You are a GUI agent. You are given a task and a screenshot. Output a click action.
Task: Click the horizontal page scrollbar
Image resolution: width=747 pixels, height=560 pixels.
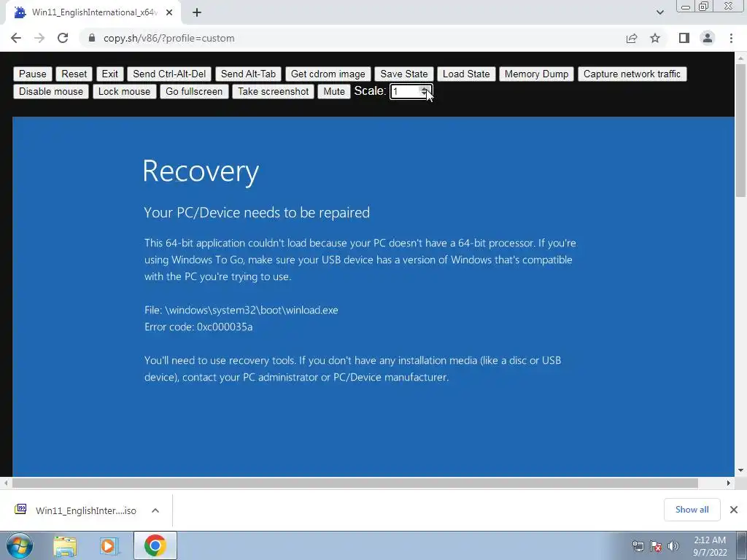355,483
